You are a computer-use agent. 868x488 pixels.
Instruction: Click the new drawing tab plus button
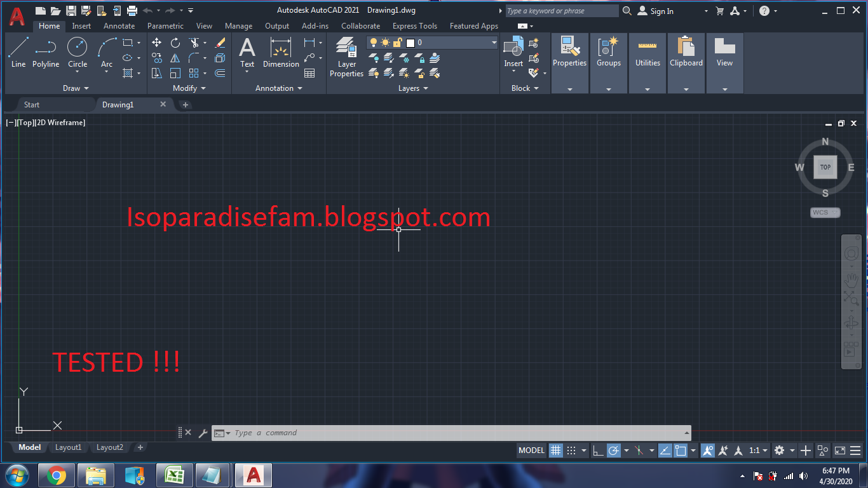pyautogui.click(x=186, y=105)
